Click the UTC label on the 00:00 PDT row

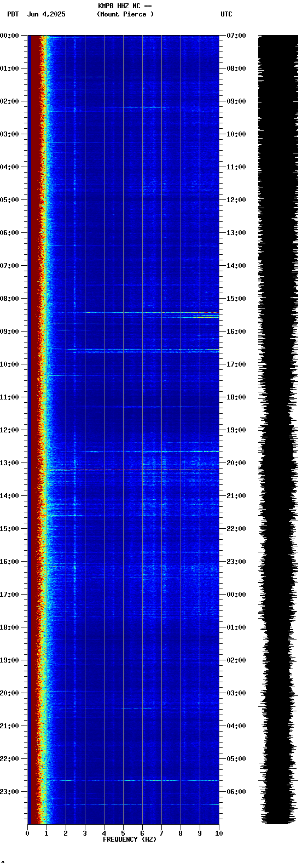coord(236,36)
